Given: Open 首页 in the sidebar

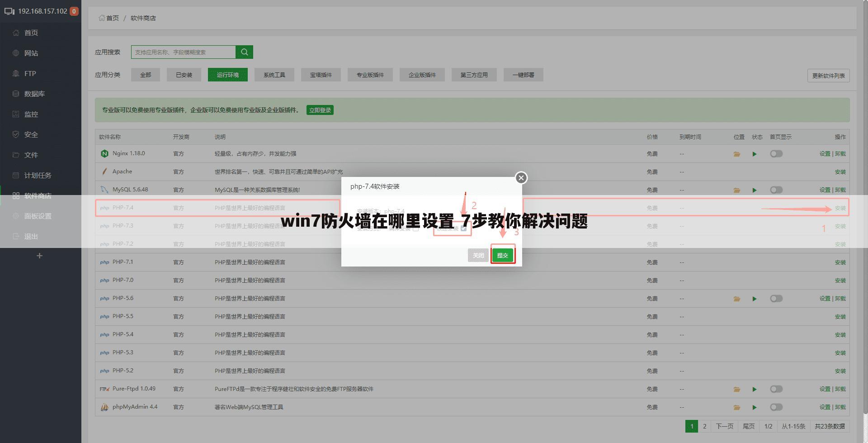Looking at the screenshot, I should pyautogui.click(x=31, y=33).
